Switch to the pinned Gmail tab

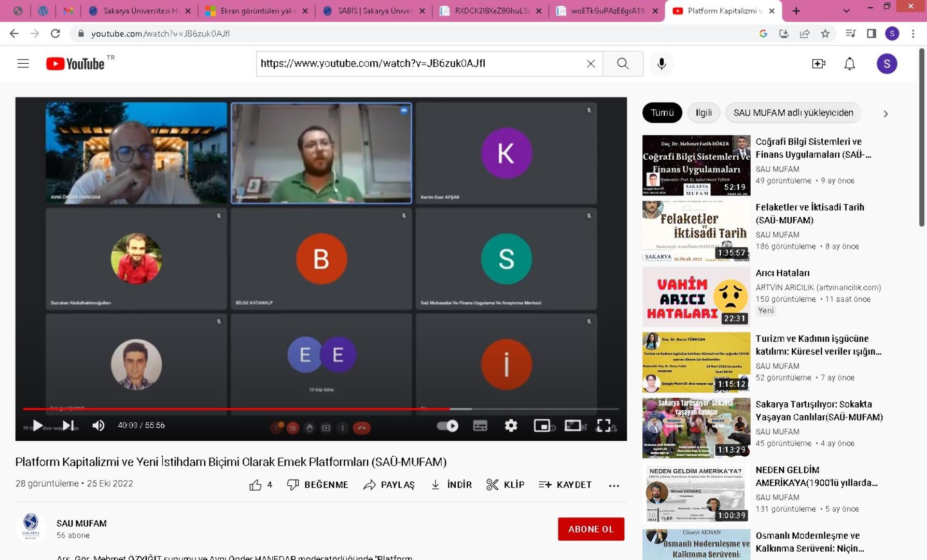click(x=68, y=11)
